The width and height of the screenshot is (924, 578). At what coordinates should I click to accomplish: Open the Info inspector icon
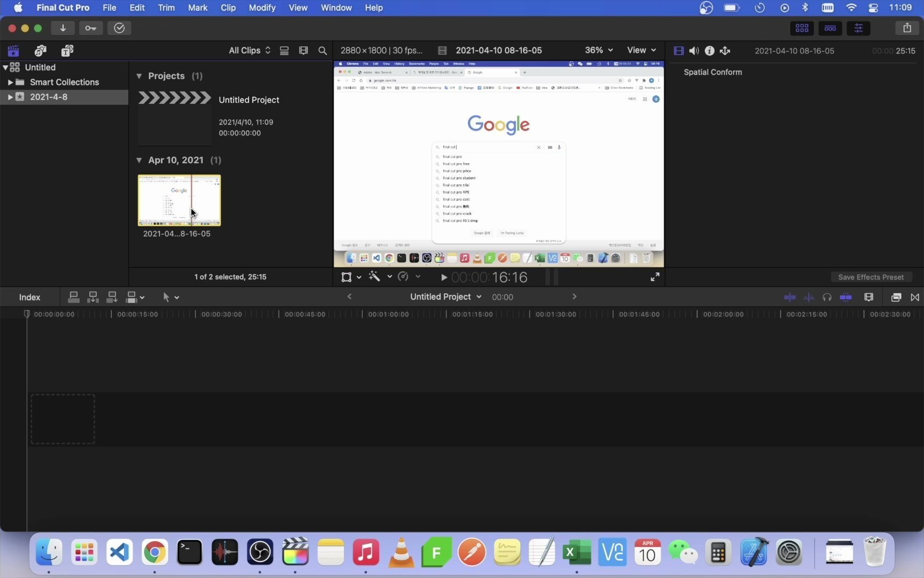pos(710,51)
